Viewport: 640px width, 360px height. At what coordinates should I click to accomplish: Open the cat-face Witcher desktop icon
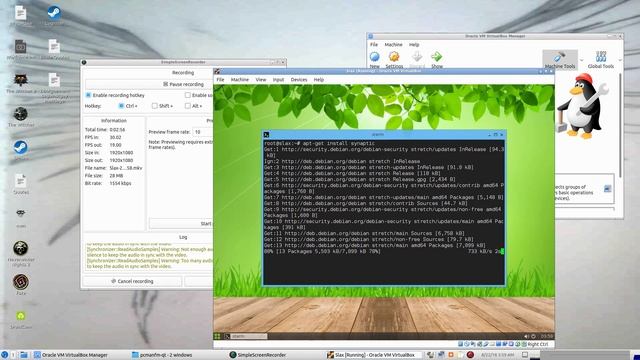pos(20,80)
